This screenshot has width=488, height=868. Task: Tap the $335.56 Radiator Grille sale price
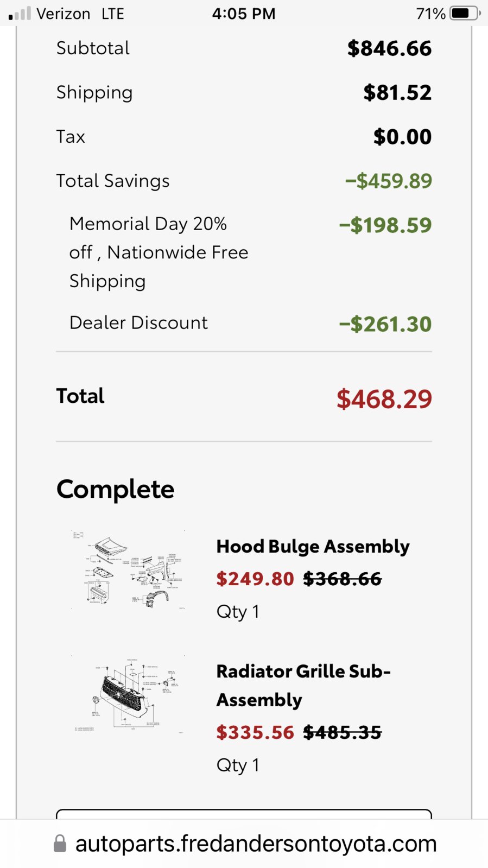click(255, 732)
